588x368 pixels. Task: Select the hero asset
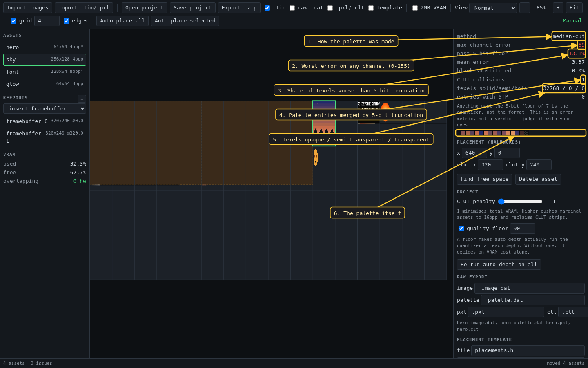tap(45, 47)
